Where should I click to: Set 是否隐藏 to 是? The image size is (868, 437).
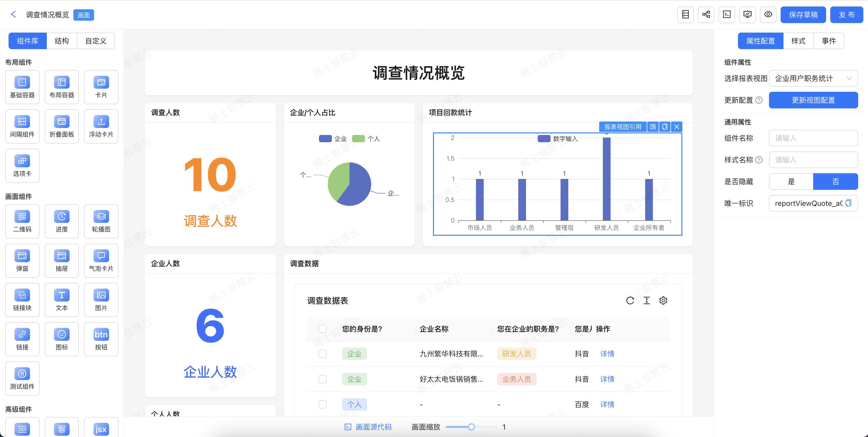pos(791,182)
